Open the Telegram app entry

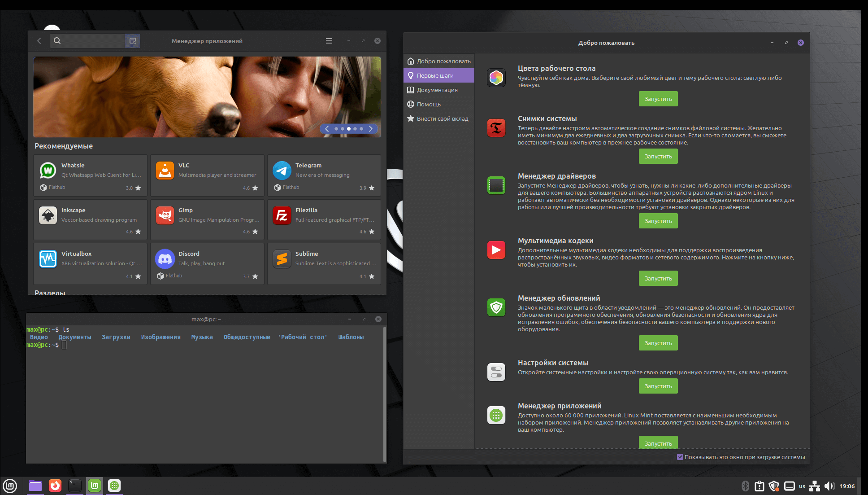tap(324, 175)
